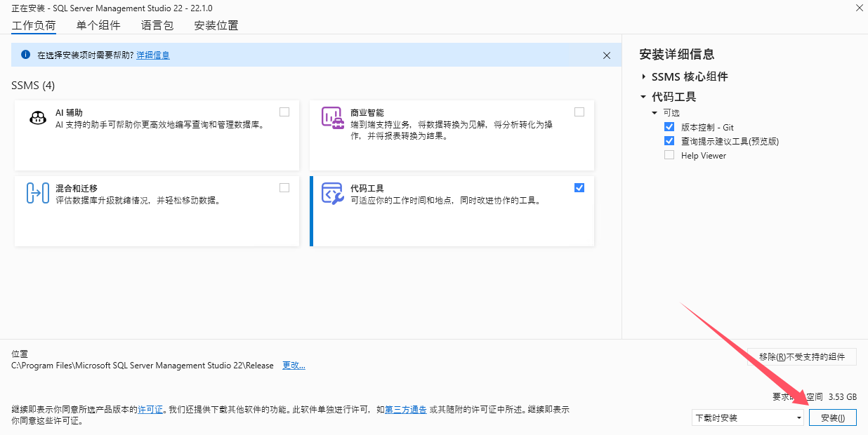
Task: Open the 语言包 tab
Action: pos(156,25)
